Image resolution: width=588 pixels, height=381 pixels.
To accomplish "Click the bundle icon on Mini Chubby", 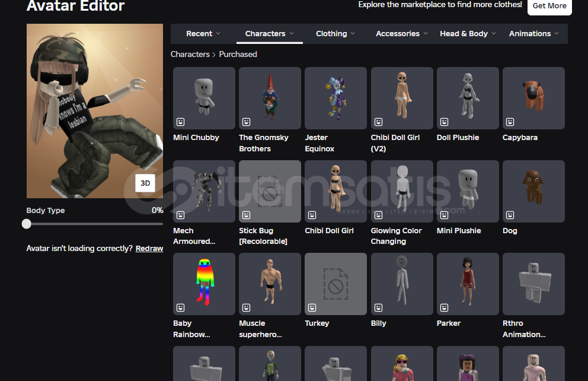I will pyautogui.click(x=180, y=122).
